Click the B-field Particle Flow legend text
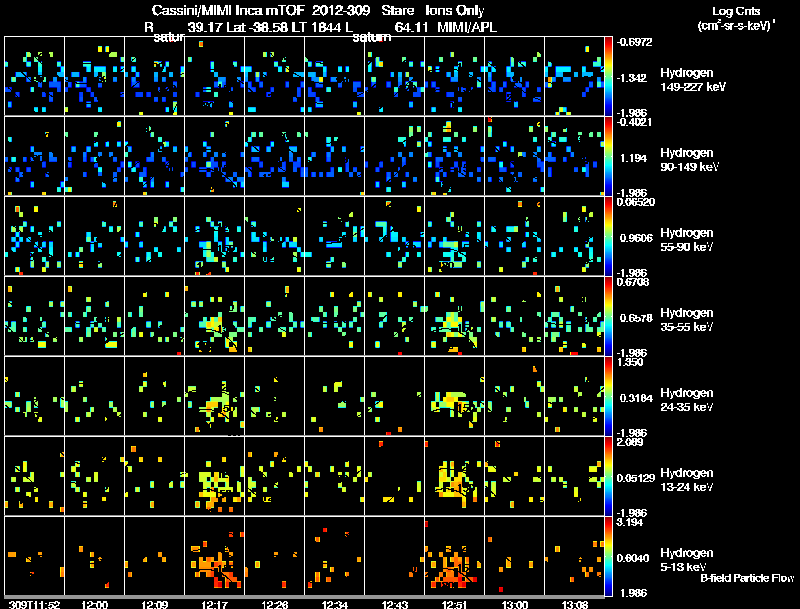The height and width of the screenshot is (609, 800). 747,578
